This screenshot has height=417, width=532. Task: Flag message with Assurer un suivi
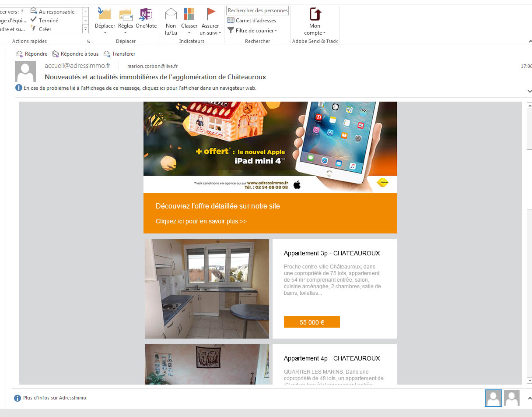click(210, 21)
